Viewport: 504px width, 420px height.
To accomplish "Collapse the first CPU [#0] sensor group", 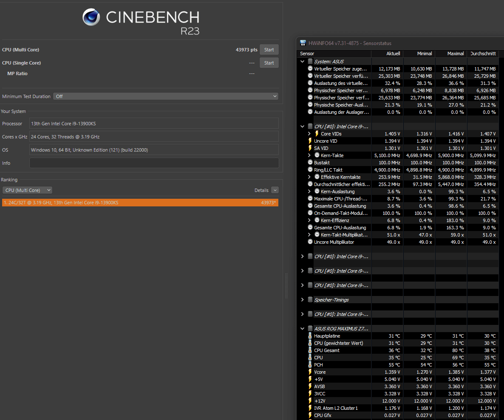I will (302, 127).
